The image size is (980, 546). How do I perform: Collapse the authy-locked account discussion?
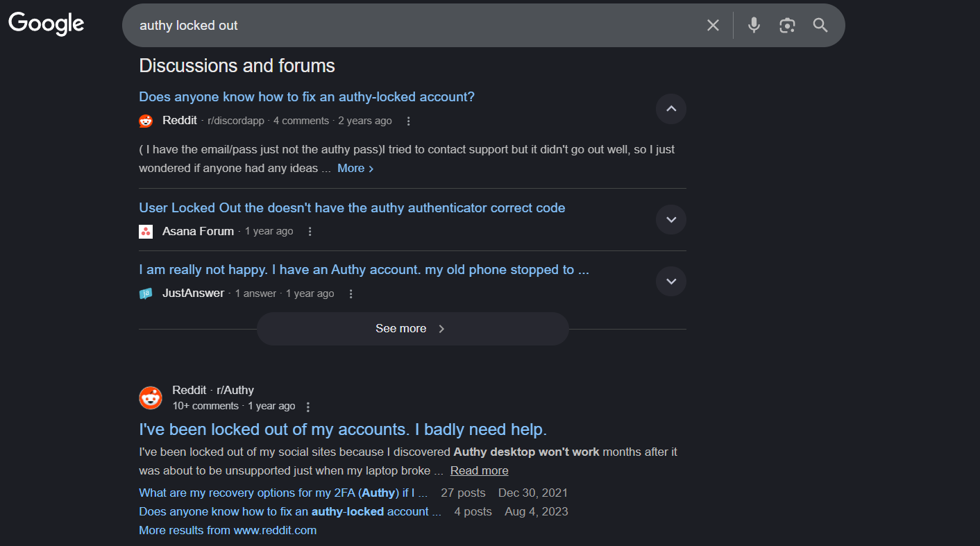(670, 109)
